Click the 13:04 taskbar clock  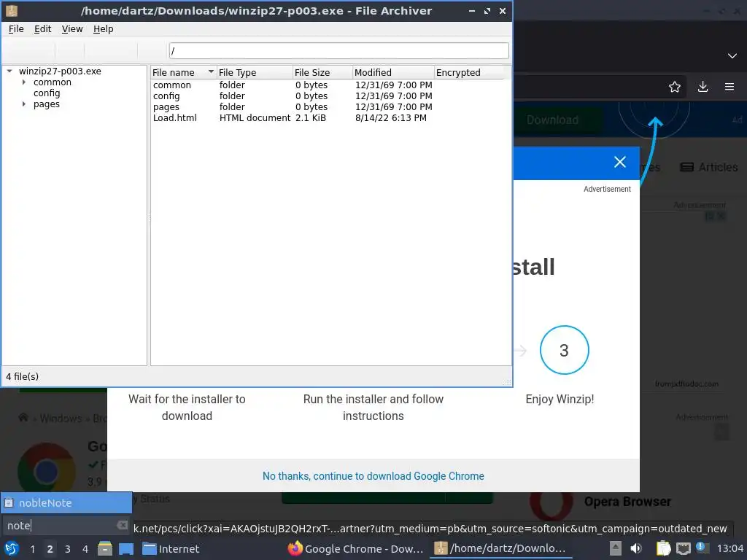pos(729,548)
